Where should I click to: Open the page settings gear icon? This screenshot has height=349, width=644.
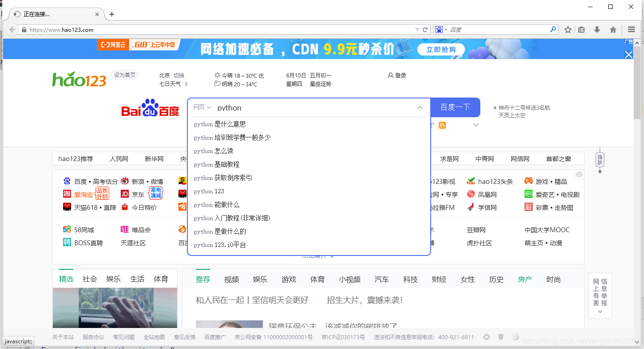[579, 174]
